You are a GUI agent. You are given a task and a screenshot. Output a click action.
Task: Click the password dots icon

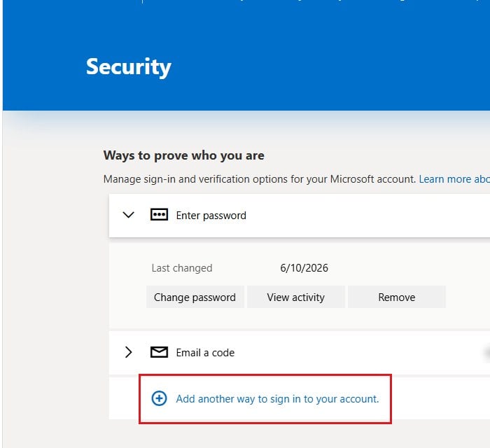[x=159, y=215]
